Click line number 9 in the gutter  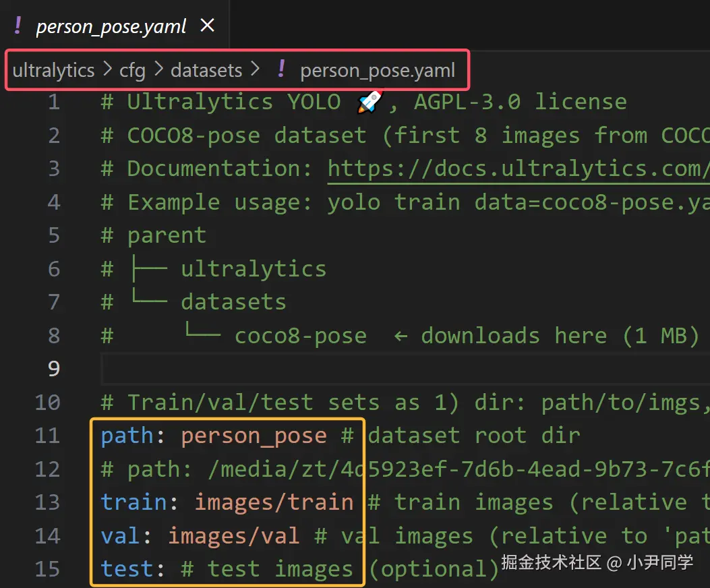point(54,369)
